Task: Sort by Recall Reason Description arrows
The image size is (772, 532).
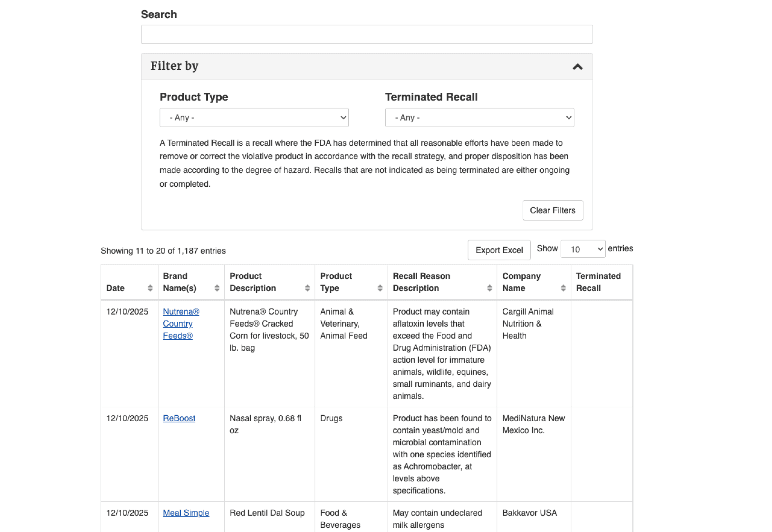Action: 489,288
